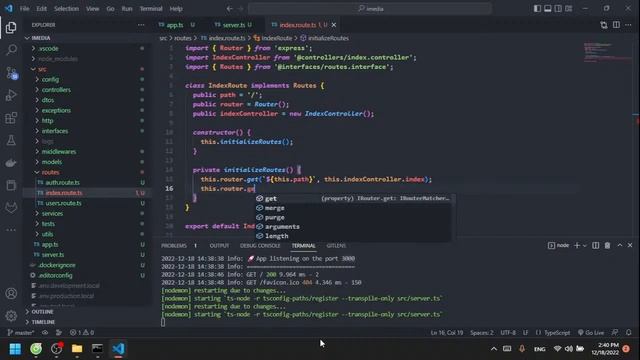Viewport: 640px width, 360px height.
Task: Open the Search view in activity bar
Action: click(11, 50)
